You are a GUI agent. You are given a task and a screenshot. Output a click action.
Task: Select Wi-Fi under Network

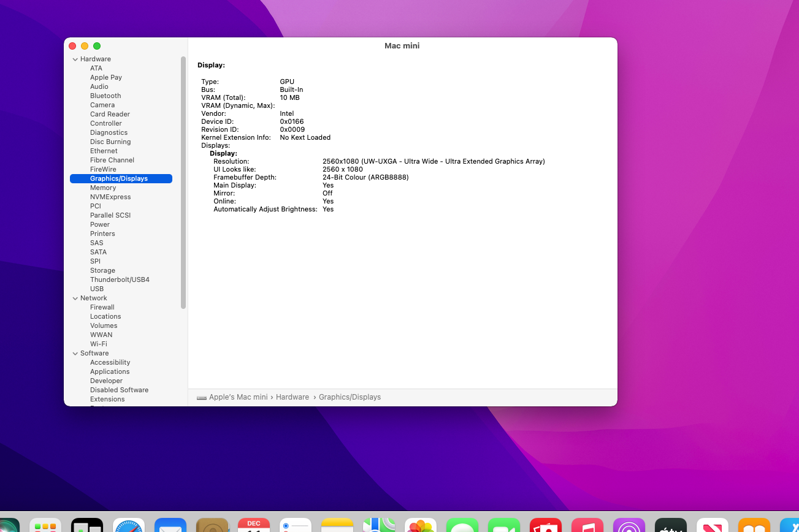pos(99,344)
